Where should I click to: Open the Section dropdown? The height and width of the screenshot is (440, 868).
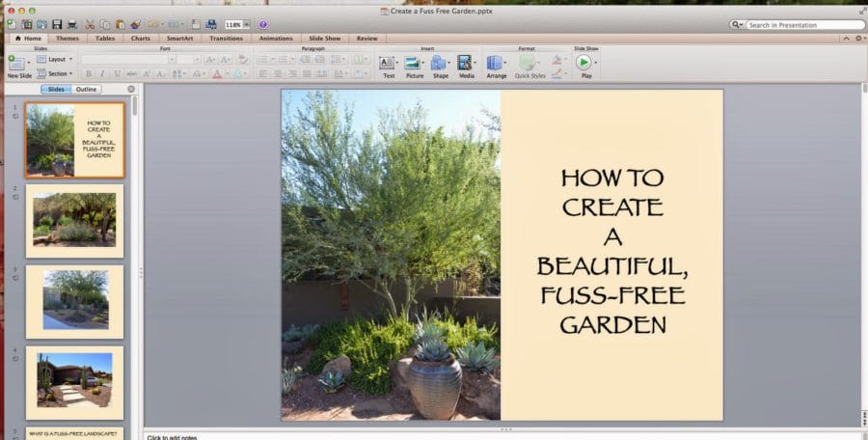click(54, 73)
